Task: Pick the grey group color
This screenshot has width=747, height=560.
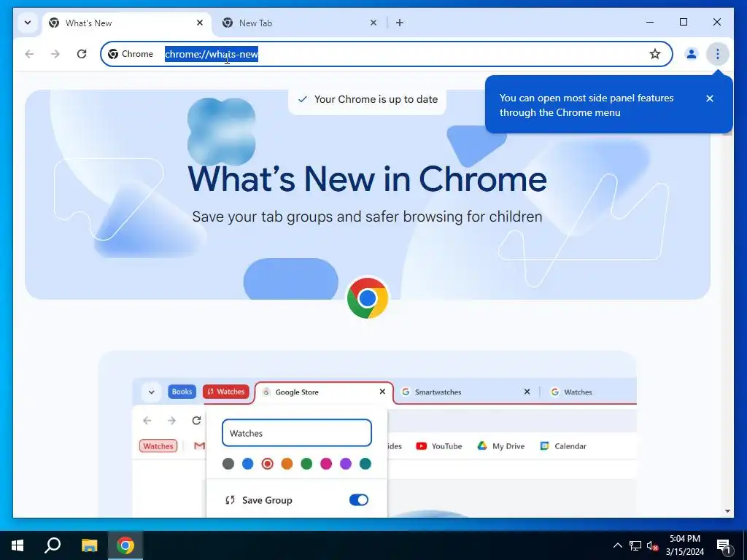Action: click(228, 464)
